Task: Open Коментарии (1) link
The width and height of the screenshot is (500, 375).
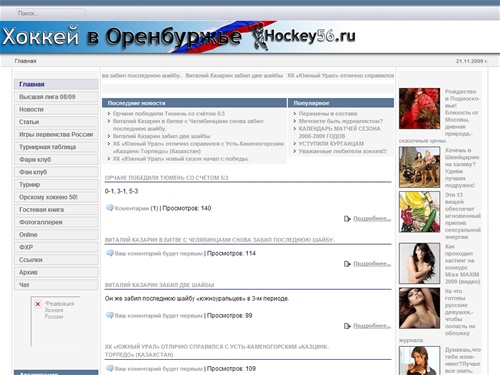Action: 136,208
